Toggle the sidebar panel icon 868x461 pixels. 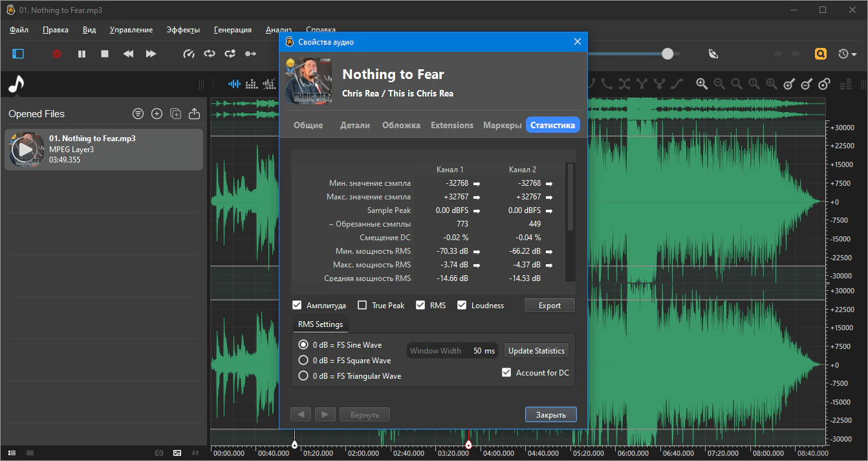18,54
